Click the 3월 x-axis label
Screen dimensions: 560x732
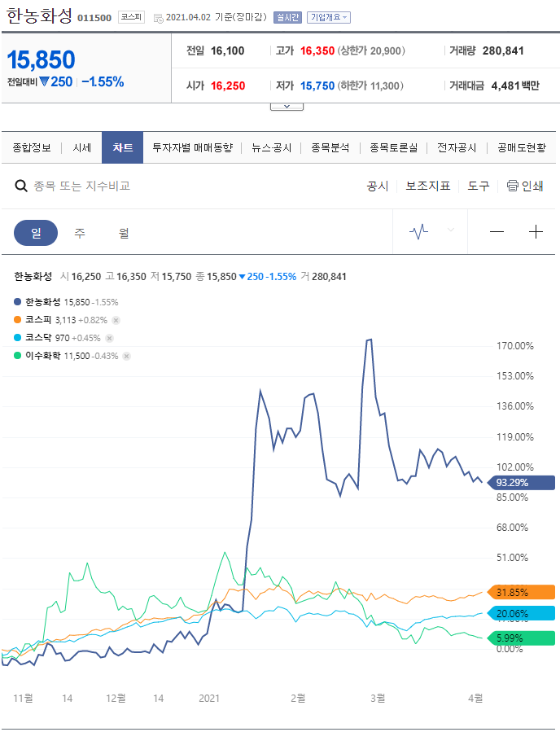point(378,699)
